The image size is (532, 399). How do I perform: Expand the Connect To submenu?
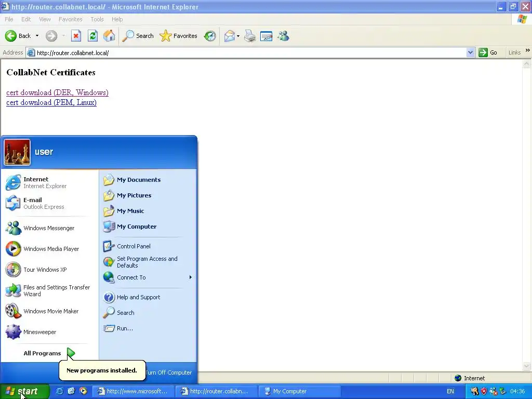148,277
